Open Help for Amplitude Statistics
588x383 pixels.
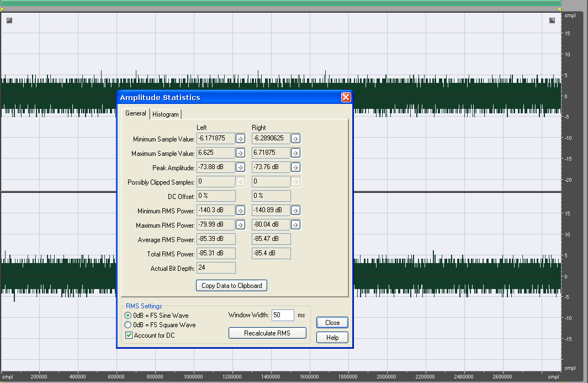[x=332, y=338]
